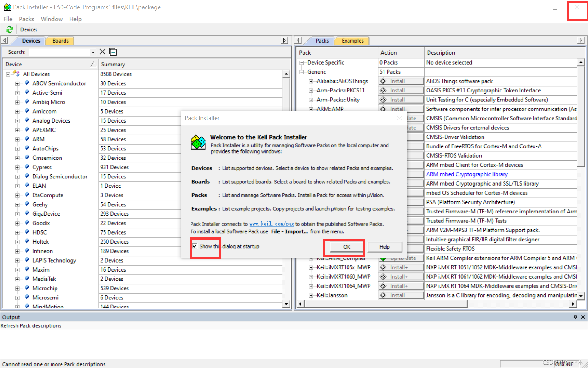Click the right arrow of Devices pane
588x368 pixels.
(285, 40)
